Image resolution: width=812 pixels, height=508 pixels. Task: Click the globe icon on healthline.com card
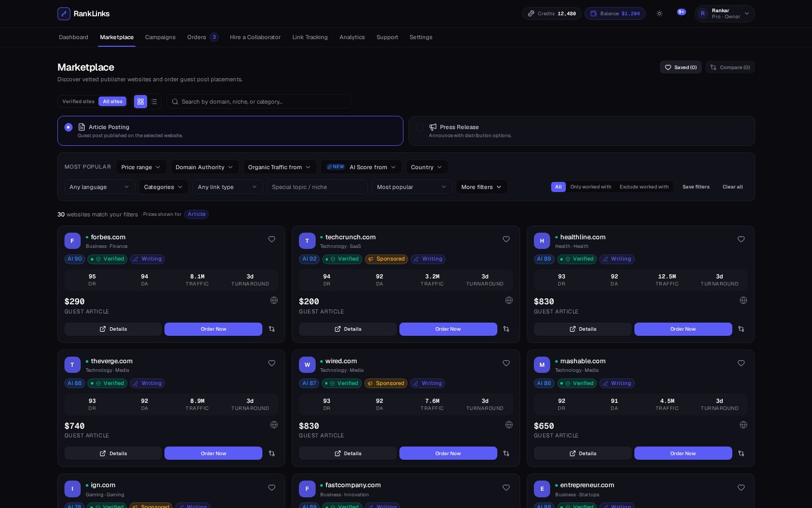pyautogui.click(x=743, y=300)
